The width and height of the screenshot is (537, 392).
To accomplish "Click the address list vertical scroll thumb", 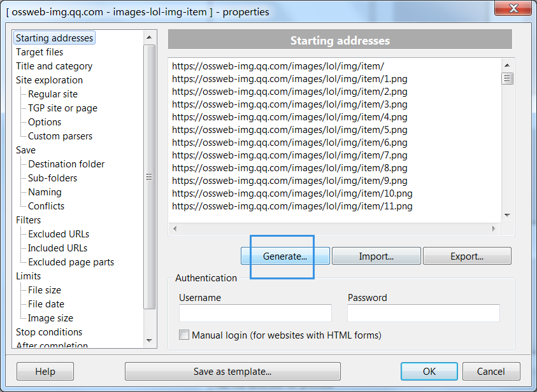I will pos(507,79).
